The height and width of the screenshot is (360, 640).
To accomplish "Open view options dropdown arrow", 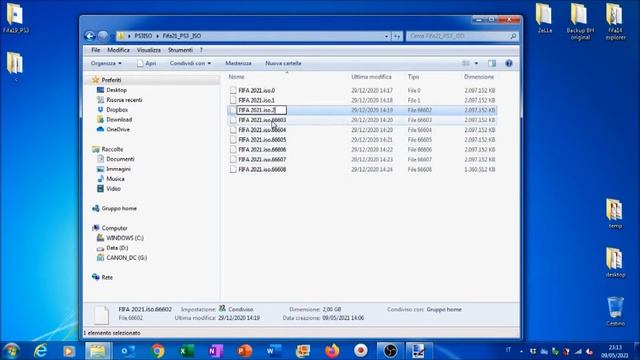I will click(476, 63).
